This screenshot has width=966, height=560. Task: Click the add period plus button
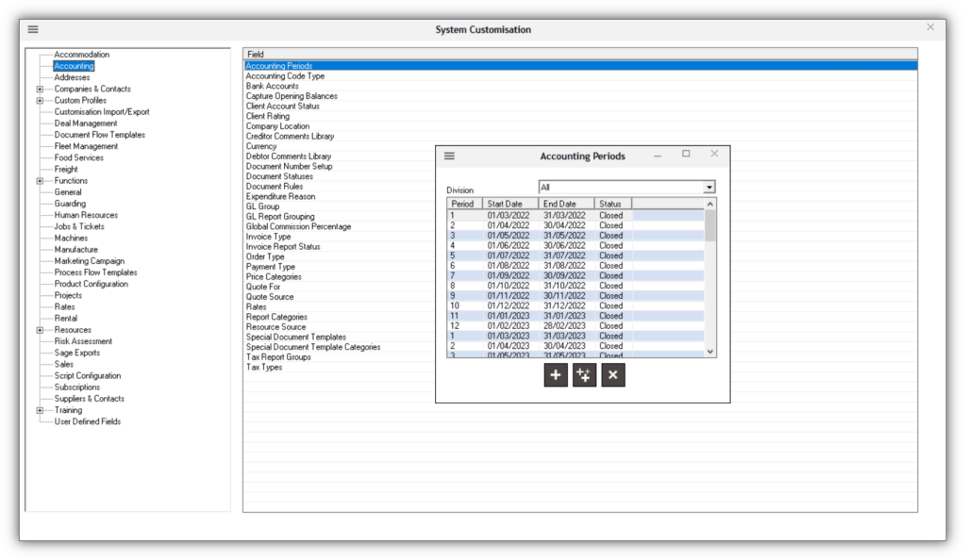point(556,375)
